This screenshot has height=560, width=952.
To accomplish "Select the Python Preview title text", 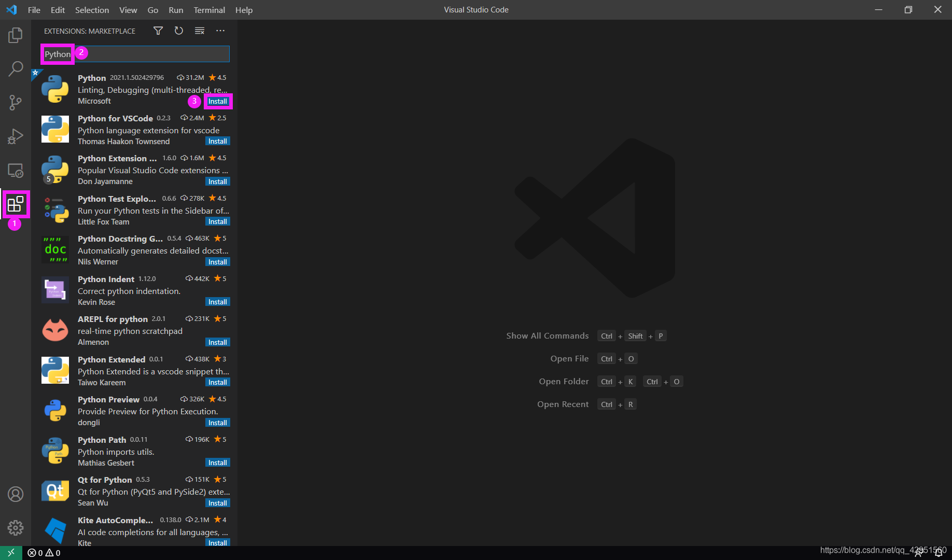I will click(108, 399).
